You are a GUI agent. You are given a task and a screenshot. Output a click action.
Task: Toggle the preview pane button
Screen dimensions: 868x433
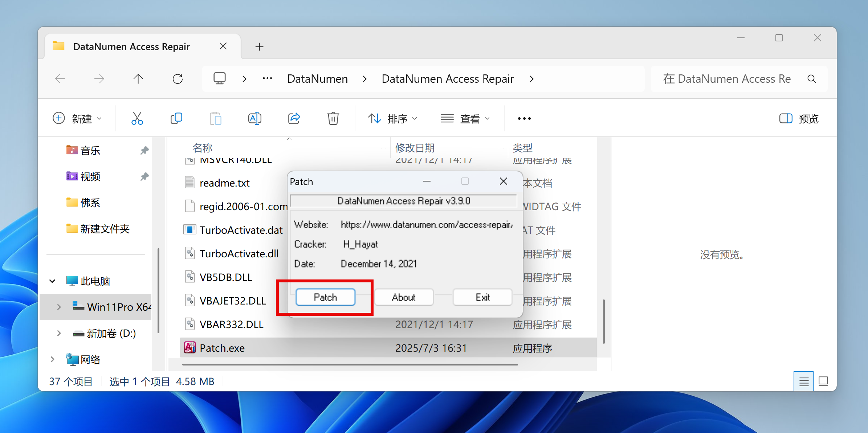799,118
